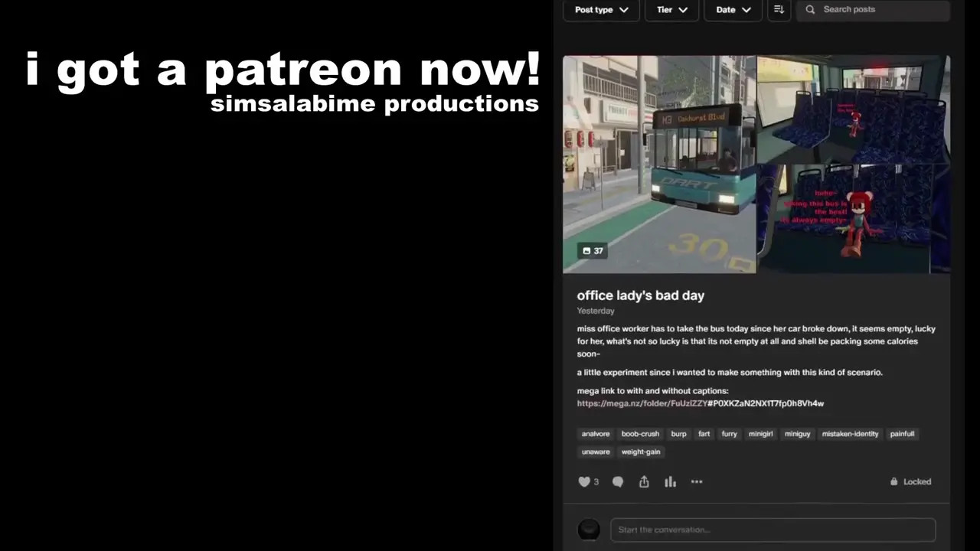This screenshot has height=551, width=980.
Task: Click 'mega link to with and without captions' text
Action: click(652, 391)
